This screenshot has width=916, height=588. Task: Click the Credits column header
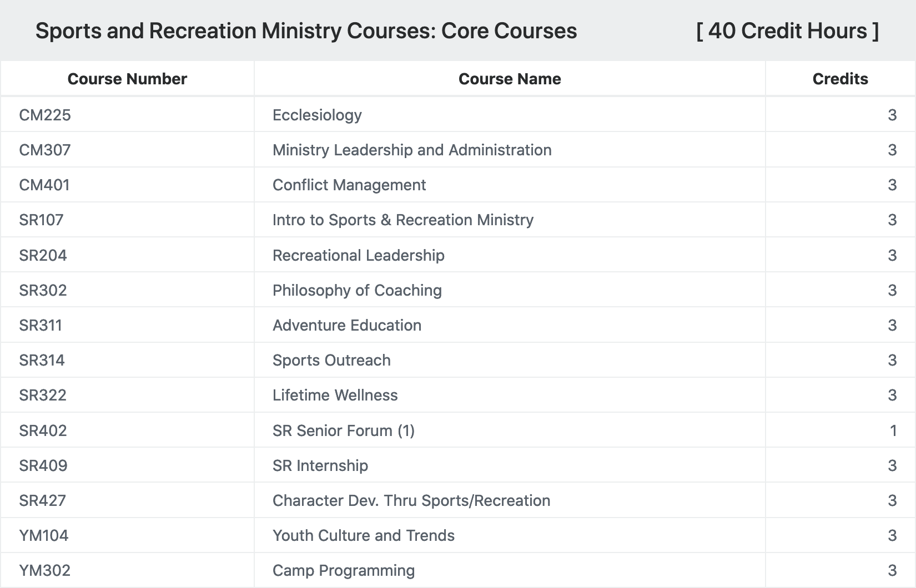[x=840, y=79]
